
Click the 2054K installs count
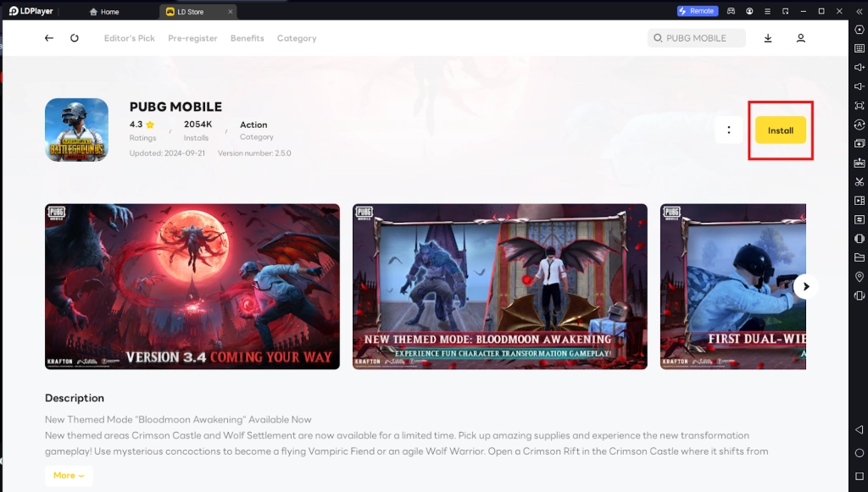click(x=198, y=124)
